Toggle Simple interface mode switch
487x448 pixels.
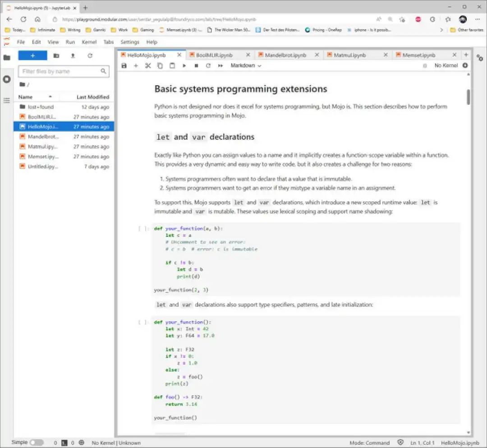coord(37,443)
